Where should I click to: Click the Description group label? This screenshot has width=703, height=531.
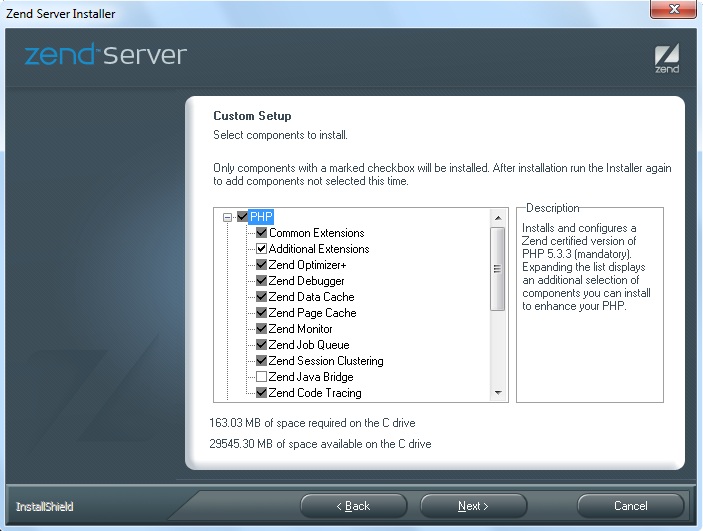coord(552,208)
